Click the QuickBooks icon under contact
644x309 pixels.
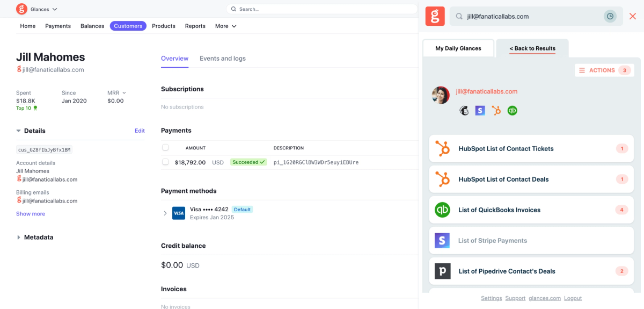click(513, 111)
